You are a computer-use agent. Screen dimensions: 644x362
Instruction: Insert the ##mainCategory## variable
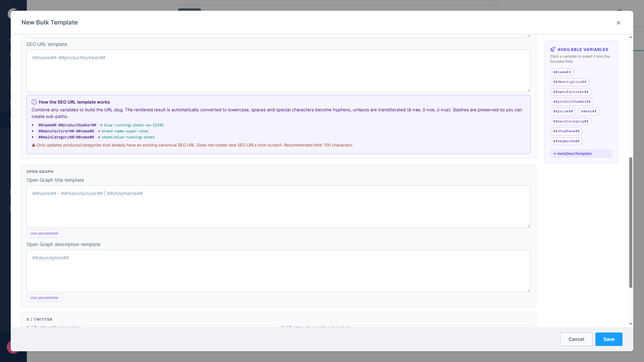(x=571, y=121)
